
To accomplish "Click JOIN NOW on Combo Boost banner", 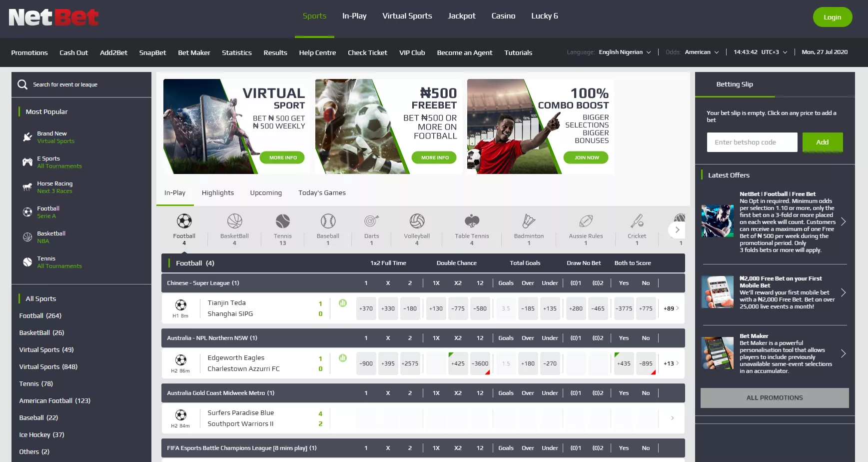I will [x=587, y=157].
